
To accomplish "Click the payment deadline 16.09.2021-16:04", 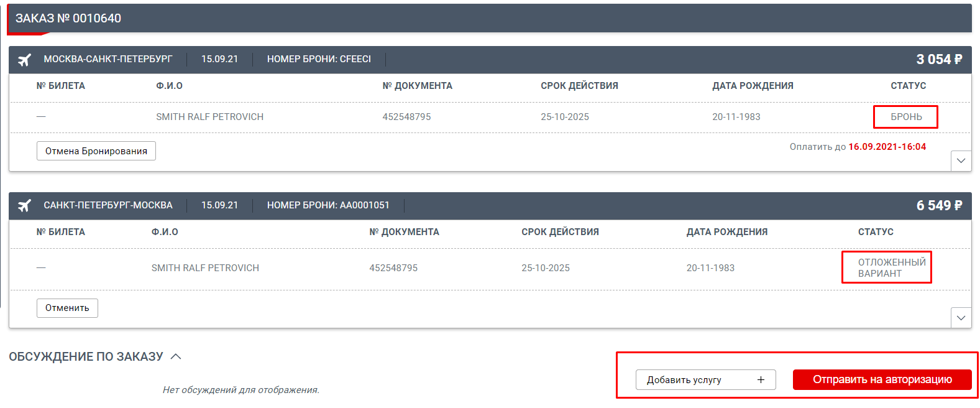I will (x=887, y=147).
